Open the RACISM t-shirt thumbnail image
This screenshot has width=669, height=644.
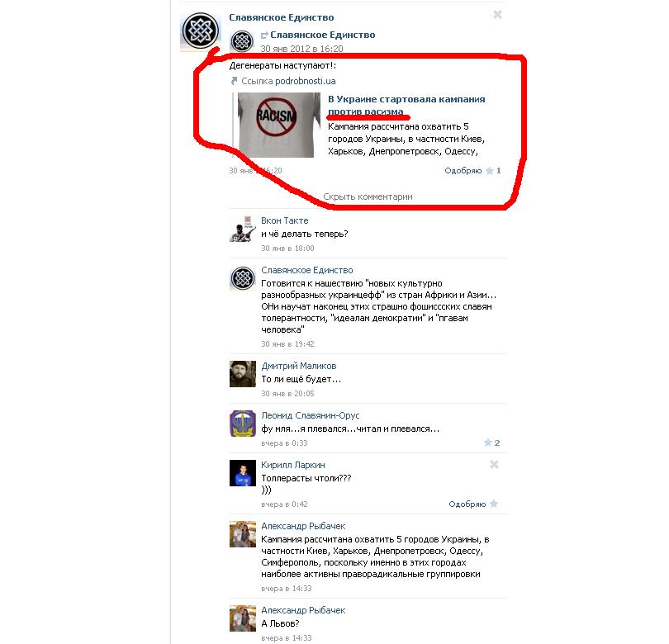[x=279, y=125]
